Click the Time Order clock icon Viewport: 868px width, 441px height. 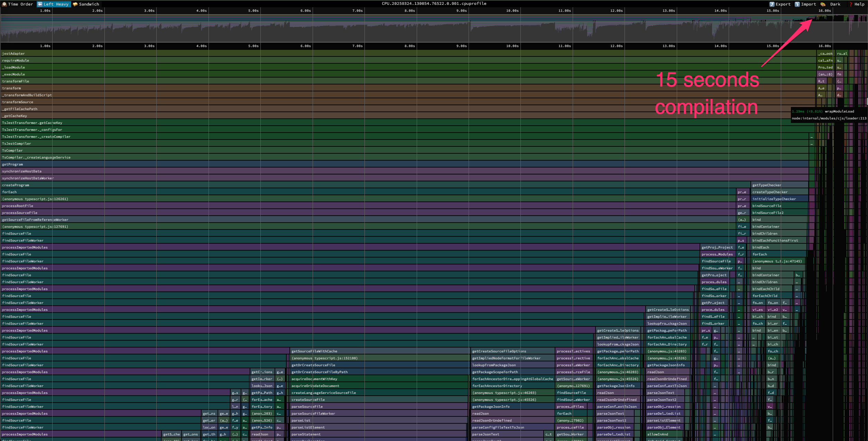(x=4, y=4)
